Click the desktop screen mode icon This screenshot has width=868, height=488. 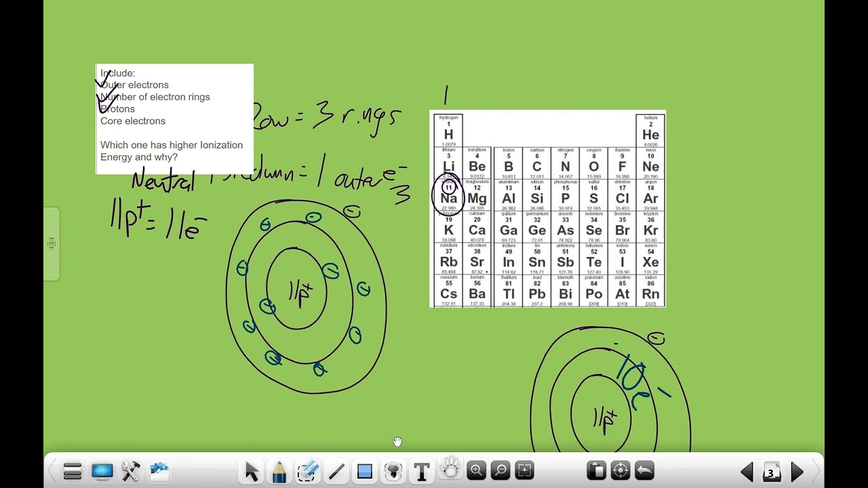point(102,471)
